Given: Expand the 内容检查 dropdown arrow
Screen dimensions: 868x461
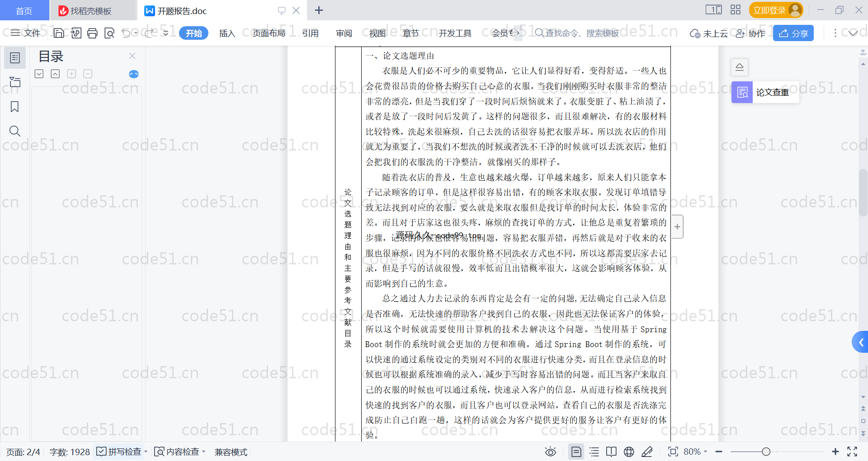Looking at the screenshot, I should [204, 452].
